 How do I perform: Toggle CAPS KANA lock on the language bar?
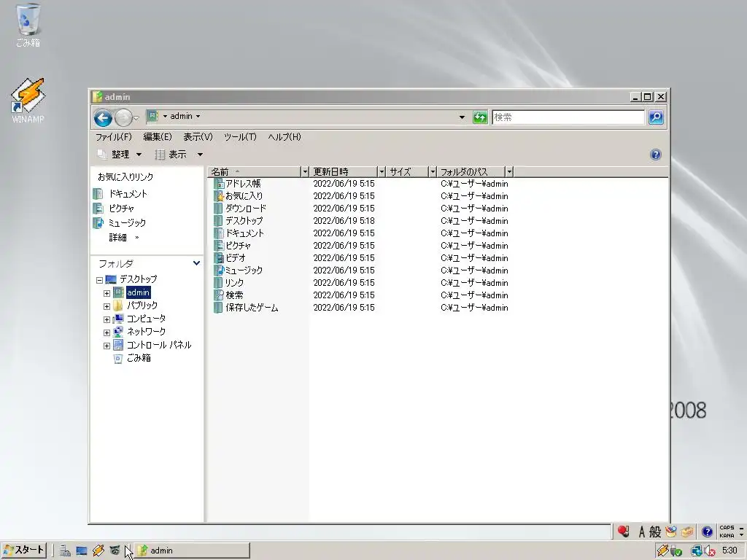point(727,532)
